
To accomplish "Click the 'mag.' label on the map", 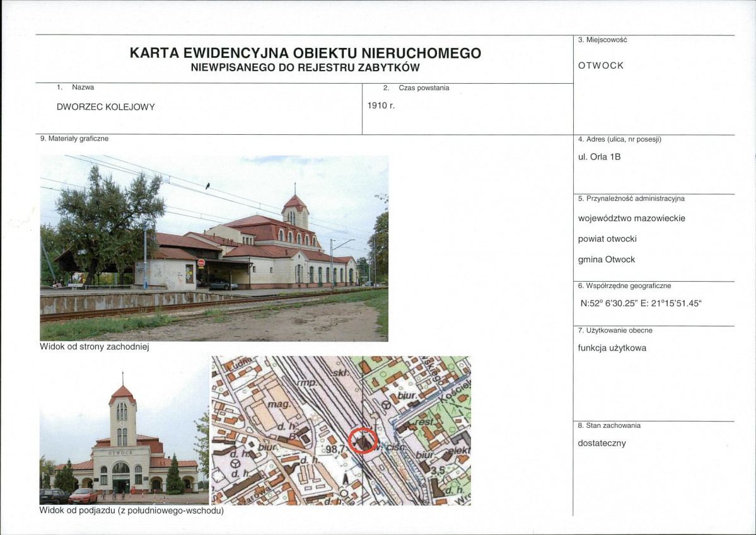I will (279, 404).
